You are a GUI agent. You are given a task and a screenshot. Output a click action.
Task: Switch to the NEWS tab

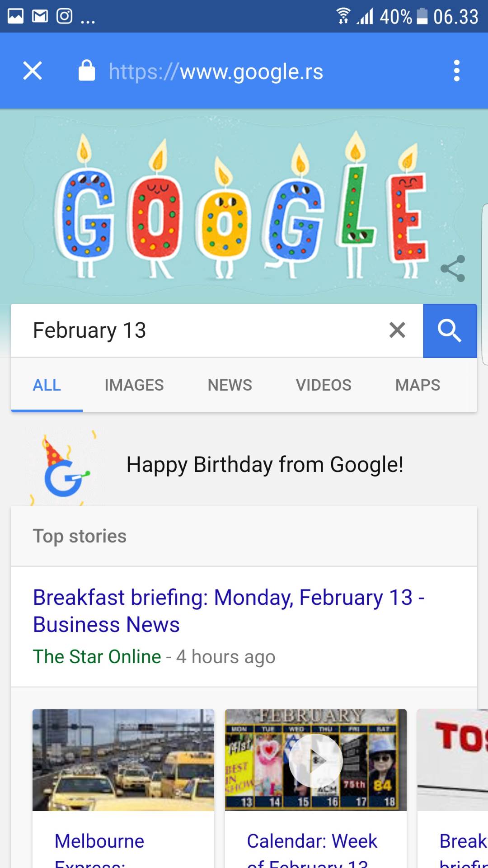[x=230, y=385]
